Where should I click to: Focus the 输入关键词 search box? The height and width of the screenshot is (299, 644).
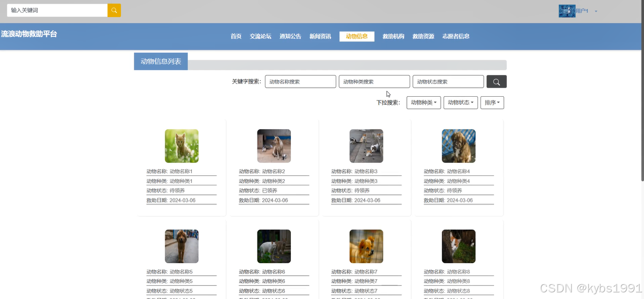57,10
